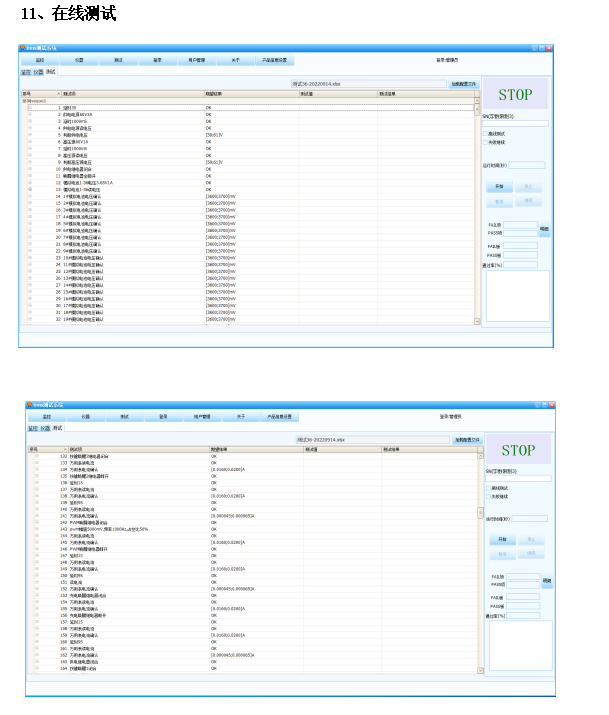The width and height of the screenshot is (609, 715).
Task: Sort by 序号 column header in lower window
Action: pos(34,449)
